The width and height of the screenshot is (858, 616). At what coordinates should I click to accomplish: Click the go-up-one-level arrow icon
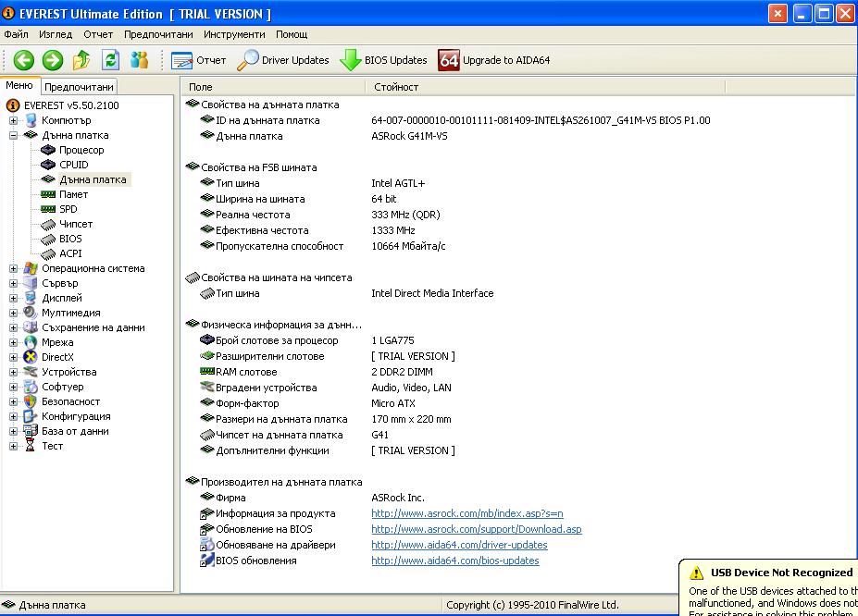coord(81,60)
